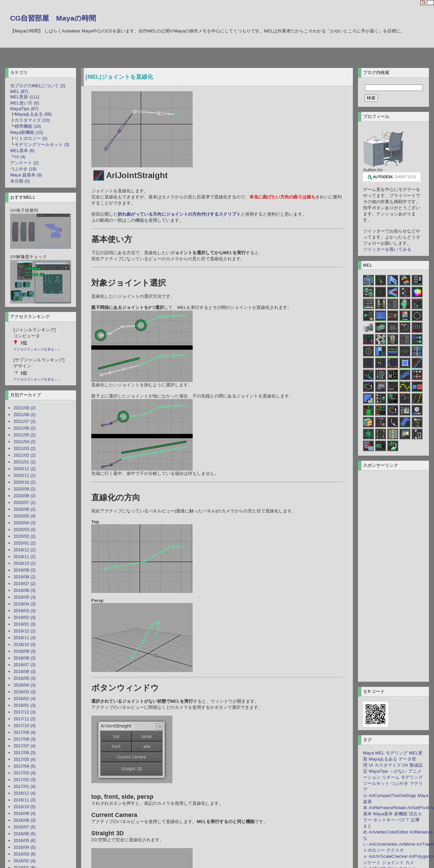Open the 2021/09 (2) monthly archive
Image resolution: width=434 pixels, height=868 pixels.
click(x=24, y=408)
